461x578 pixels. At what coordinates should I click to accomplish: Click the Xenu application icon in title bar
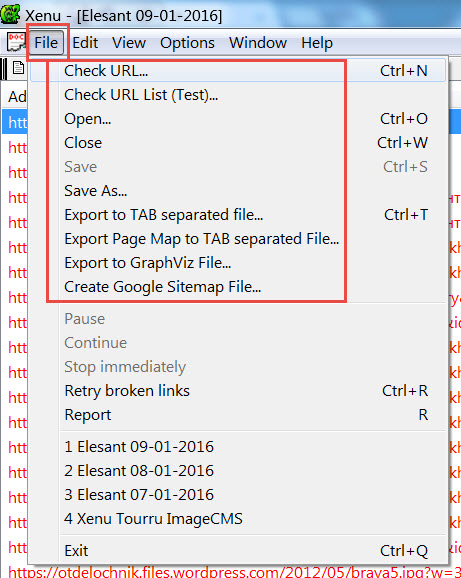point(10,14)
